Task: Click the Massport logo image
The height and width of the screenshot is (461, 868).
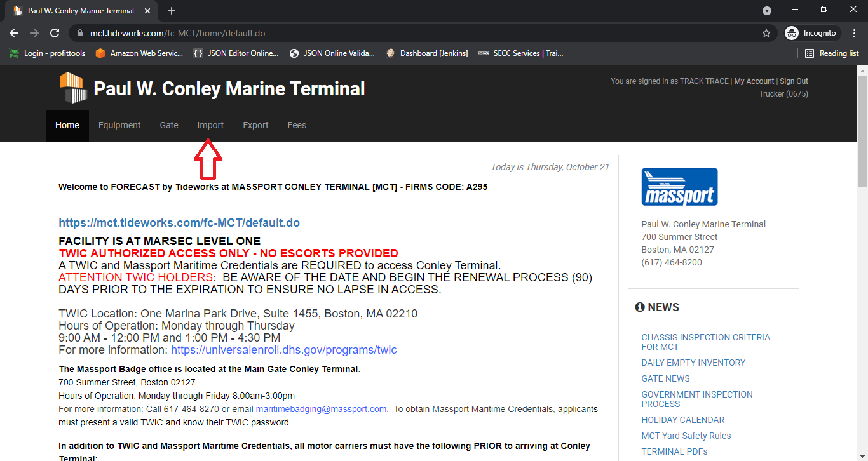Action: (x=679, y=187)
